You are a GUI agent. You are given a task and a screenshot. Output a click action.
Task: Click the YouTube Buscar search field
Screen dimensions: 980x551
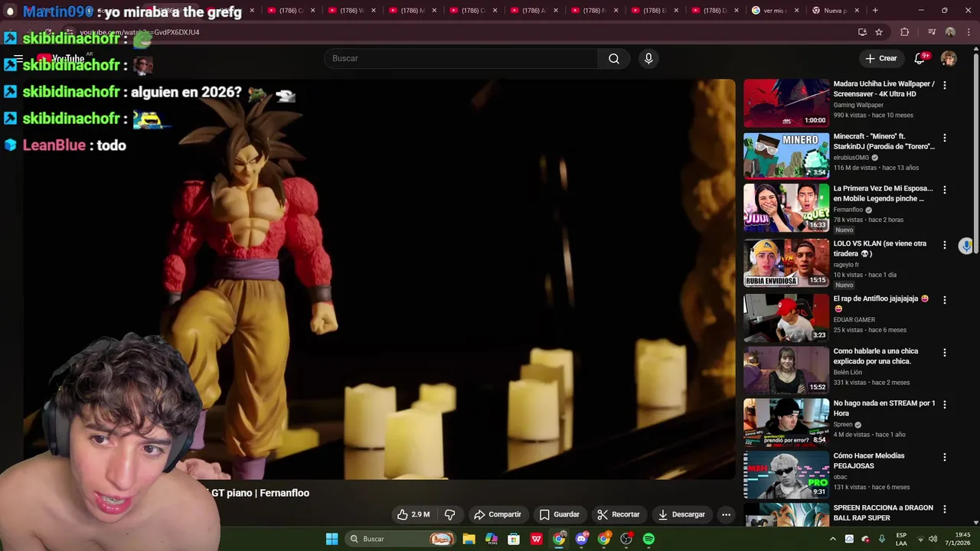pos(462,59)
